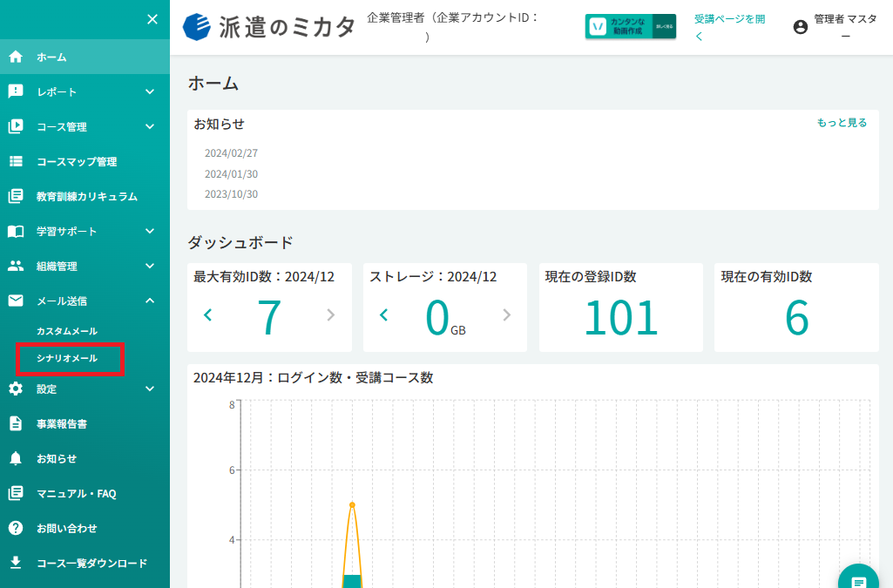Open the chat bubble floating button
893x588 pixels.
pyautogui.click(x=858, y=579)
